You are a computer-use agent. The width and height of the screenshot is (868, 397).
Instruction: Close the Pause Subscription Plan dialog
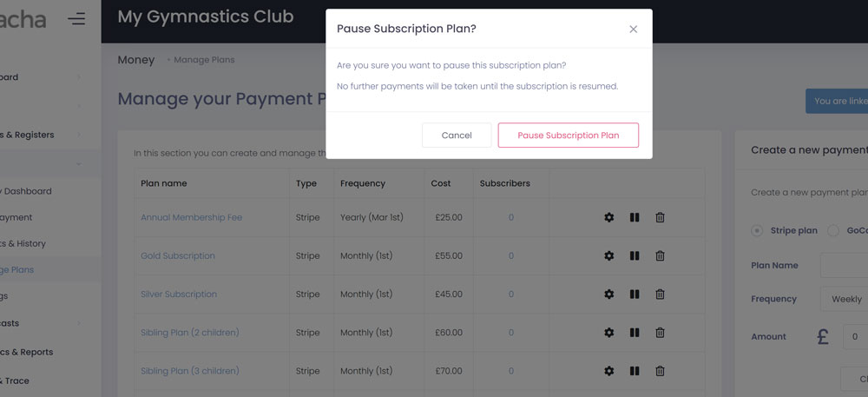click(x=634, y=30)
